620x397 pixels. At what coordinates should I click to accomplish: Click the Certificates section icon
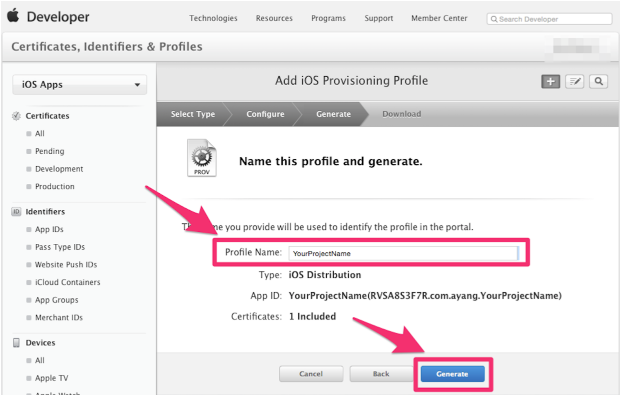(16, 116)
